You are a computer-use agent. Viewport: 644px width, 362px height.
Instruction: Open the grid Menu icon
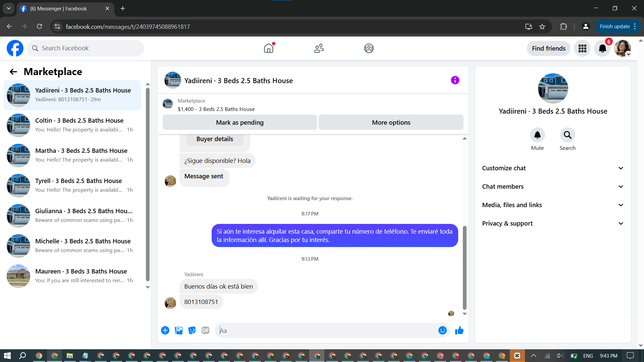click(582, 49)
